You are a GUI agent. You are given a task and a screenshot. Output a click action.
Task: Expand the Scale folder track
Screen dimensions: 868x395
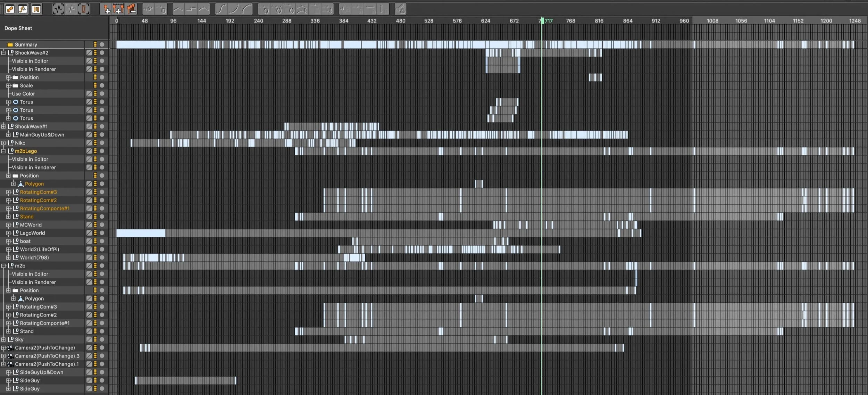[8, 85]
